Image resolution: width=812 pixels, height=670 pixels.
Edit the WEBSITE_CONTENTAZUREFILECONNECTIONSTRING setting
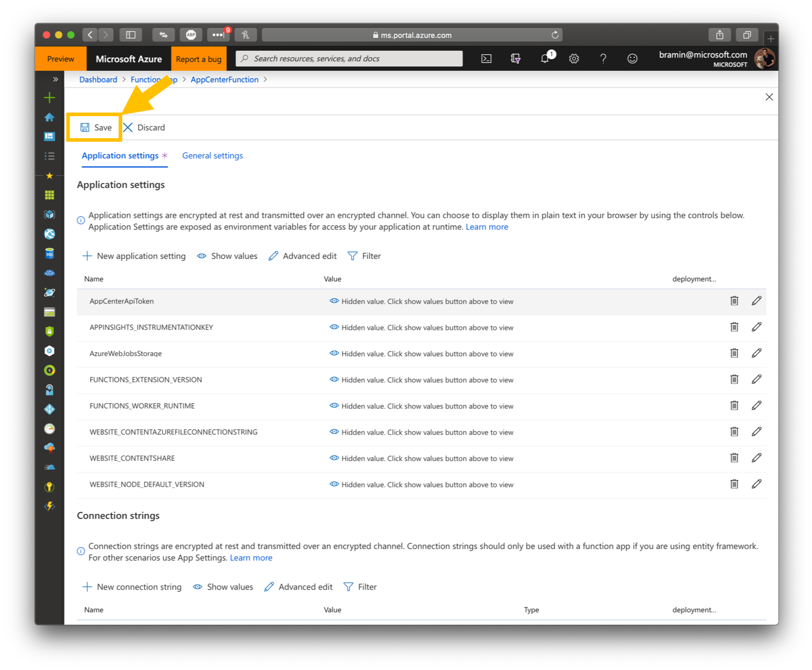pos(756,432)
